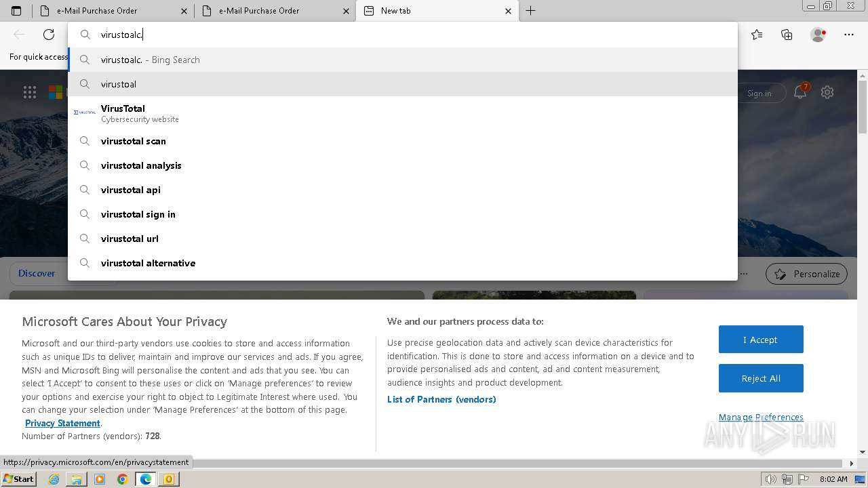The height and width of the screenshot is (488, 868).
Task: Close the first e-Mail Purchase Order tab
Action: 184,11
